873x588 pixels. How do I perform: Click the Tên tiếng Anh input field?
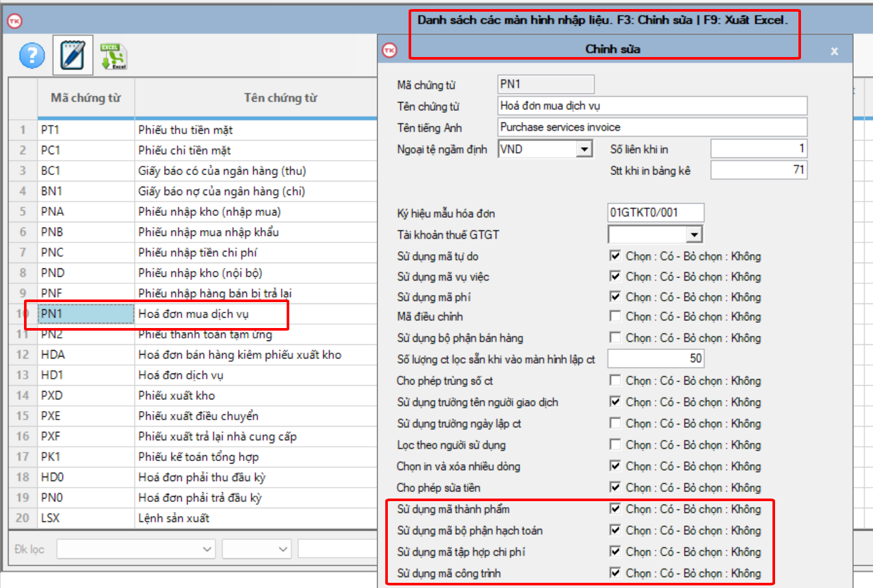pyautogui.click(x=652, y=127)
